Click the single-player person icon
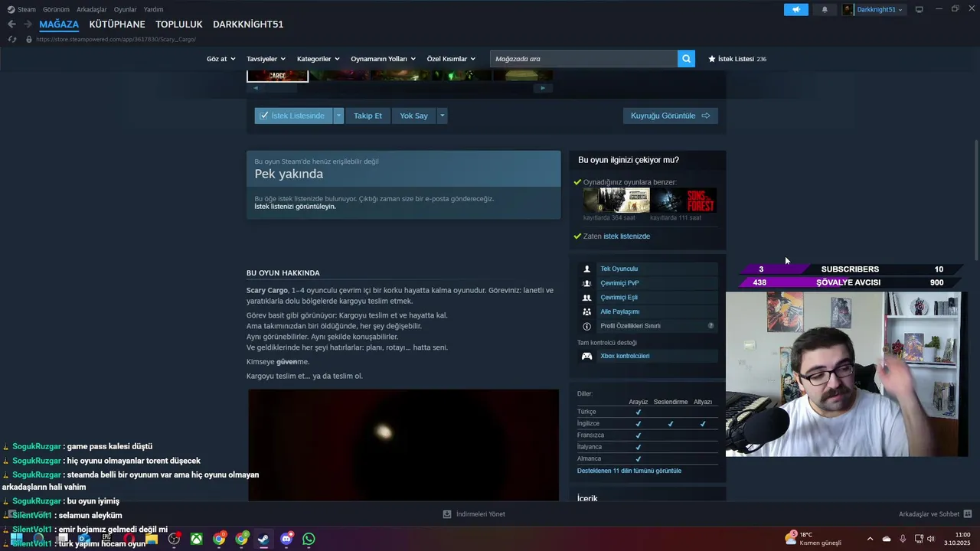 586,269
